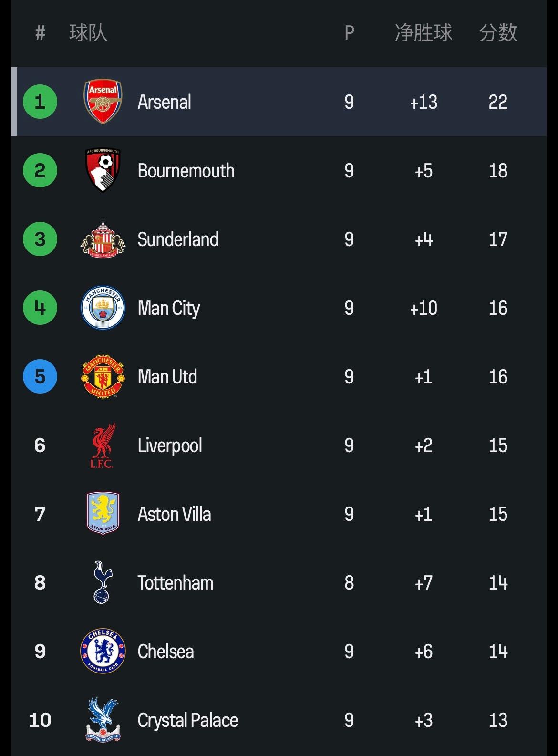Open the Crystal Palace team page

187,720
